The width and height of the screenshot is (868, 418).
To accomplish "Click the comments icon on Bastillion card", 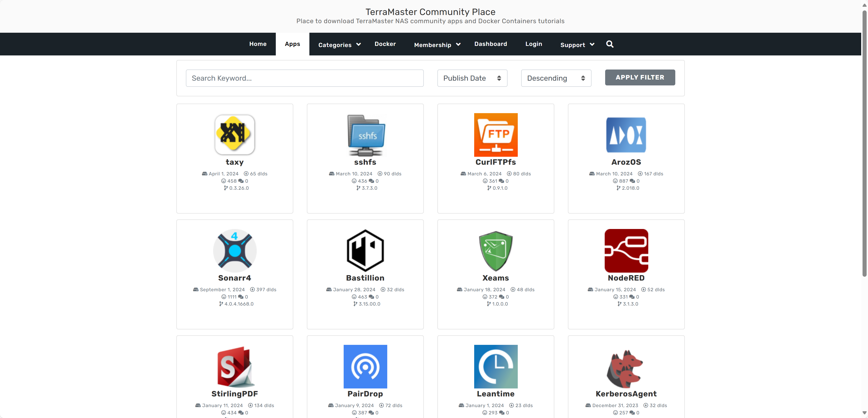I will [371, 297].
